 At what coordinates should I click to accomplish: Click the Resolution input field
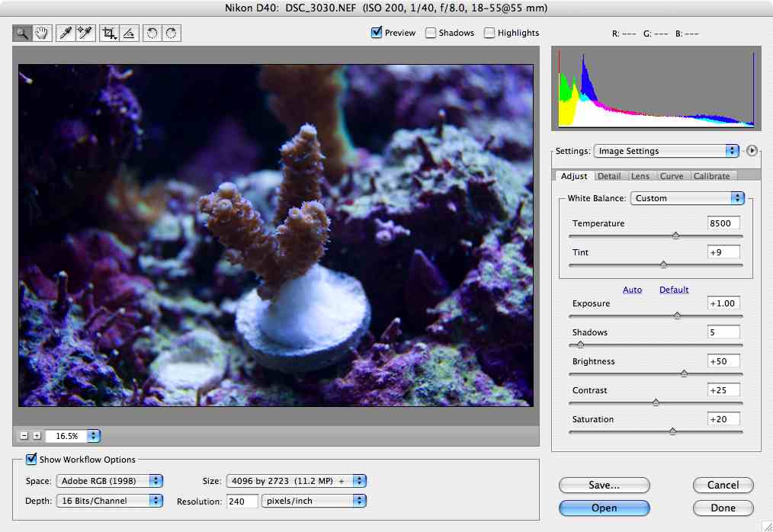(242, 502)
